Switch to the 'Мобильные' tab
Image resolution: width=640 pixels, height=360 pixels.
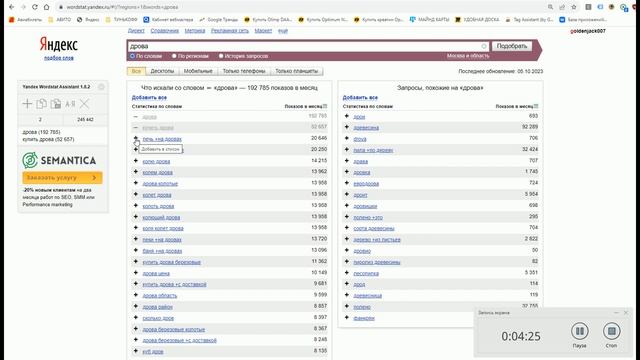click(x=198, y=71)
